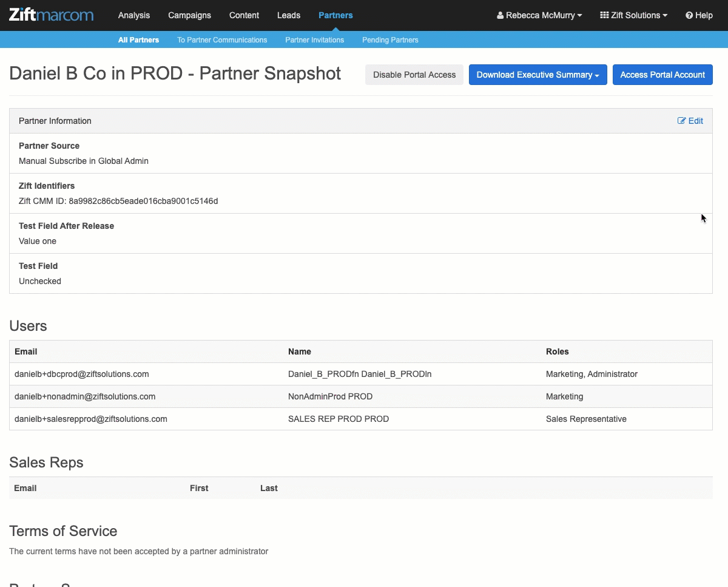The image size is (728, 587).
Task: Open the Help link
Action: [x=699, y=15]
